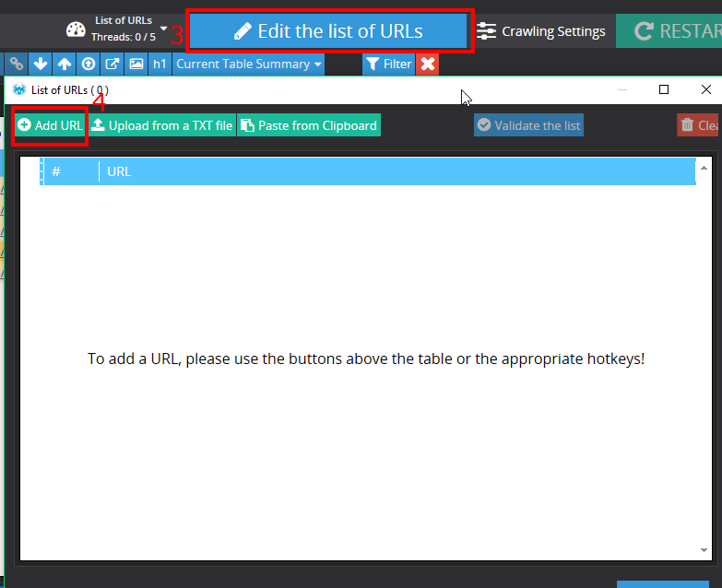
Task: Click the down arrow incoming links icon
Action: [41, 64]
